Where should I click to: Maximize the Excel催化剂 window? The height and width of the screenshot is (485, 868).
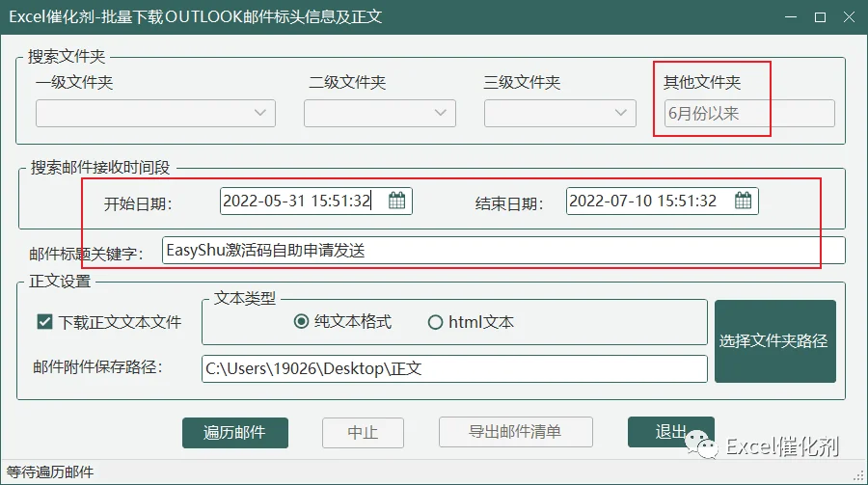pyautogui.click(x=821, y=17)
